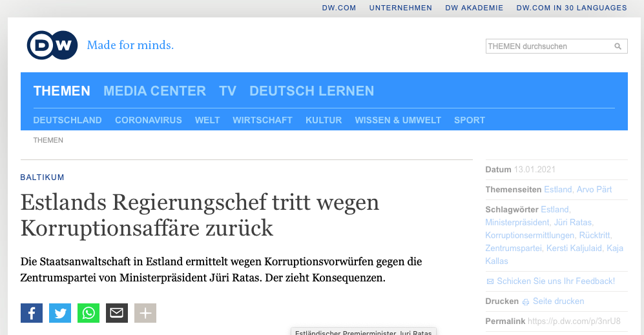Switch to MEDIA CENTER tab
The image size is (644, 335).
point(154,91)
